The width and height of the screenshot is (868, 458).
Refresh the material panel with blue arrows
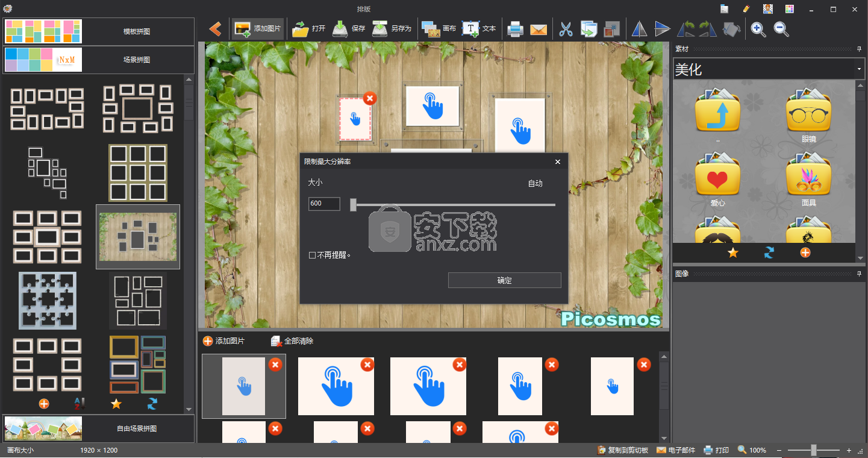(769, 253)
